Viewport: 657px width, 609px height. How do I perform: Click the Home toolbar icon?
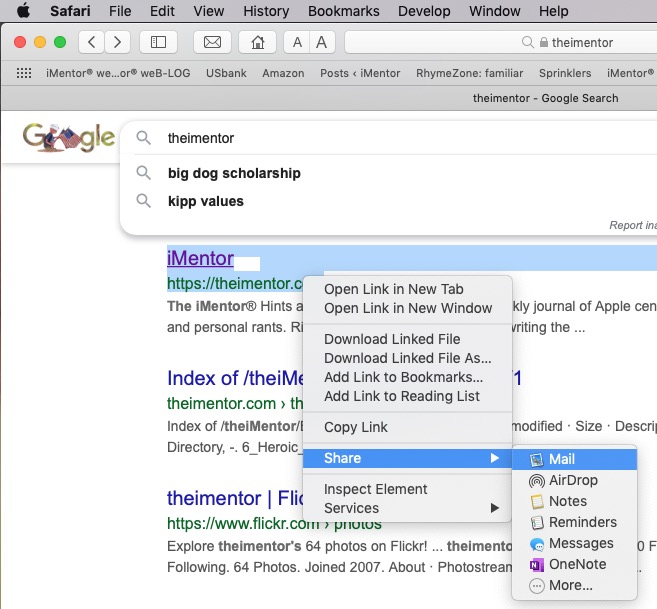click(258, 42)
